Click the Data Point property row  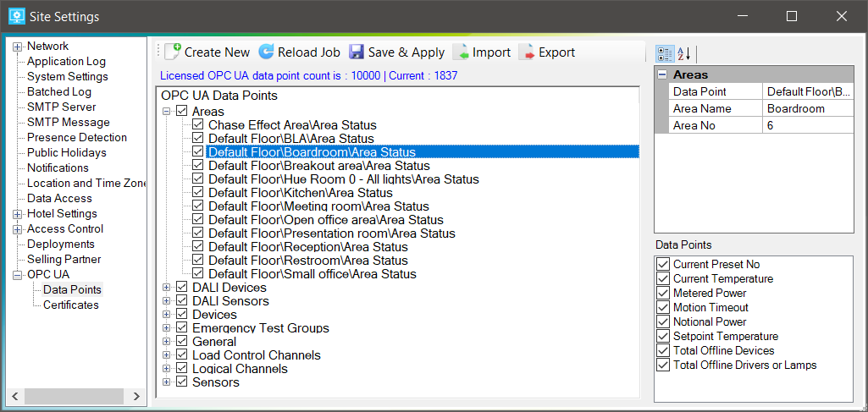pos(761,92)
